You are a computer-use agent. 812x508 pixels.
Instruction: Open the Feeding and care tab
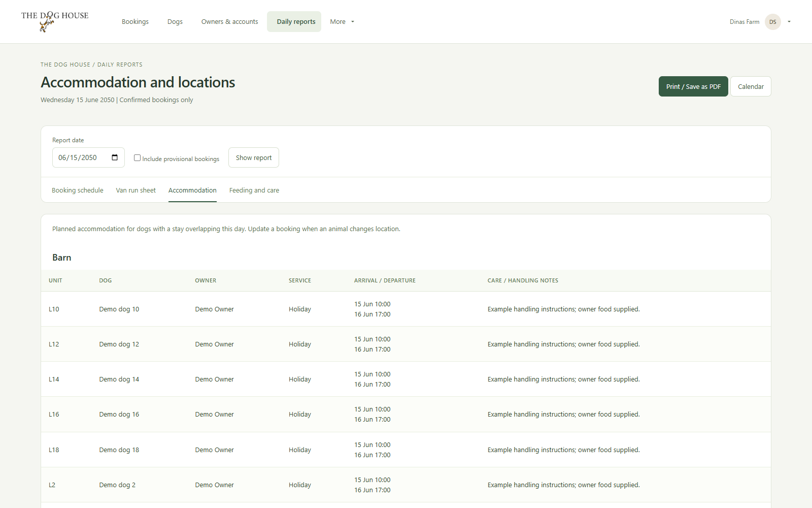pyautogui.click(x=254, y=190)
